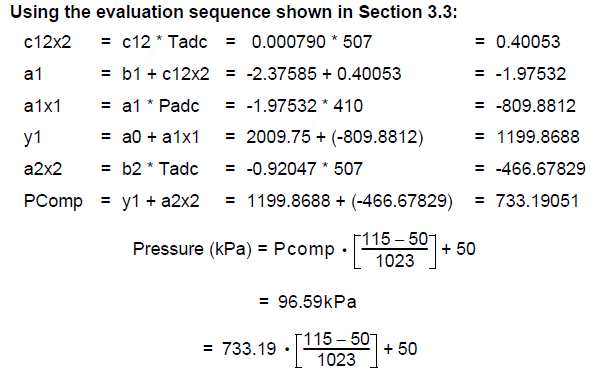Select the expression b1 + c12x2

166,74
